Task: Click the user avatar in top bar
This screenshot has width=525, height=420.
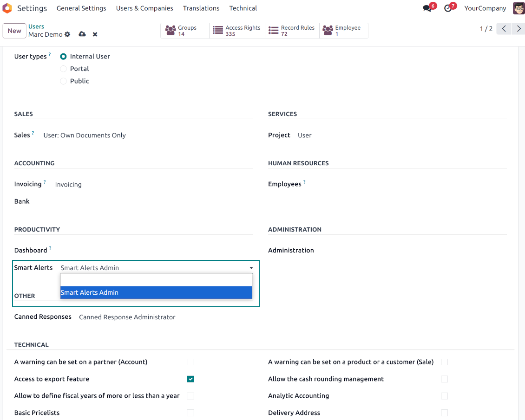Action: coord(518,8)
